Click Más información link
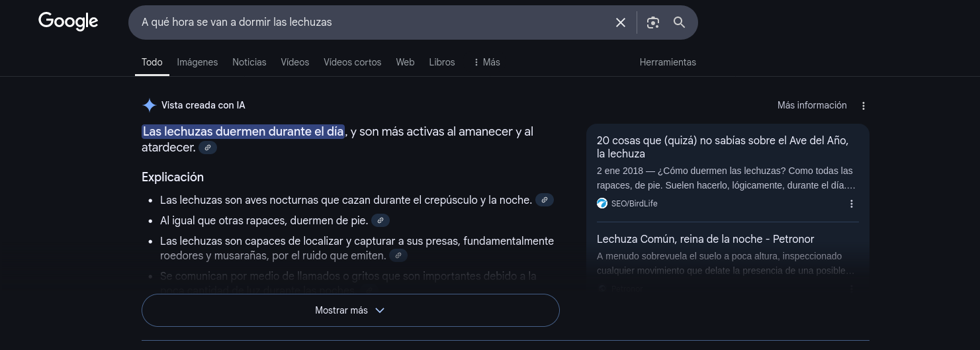980x350 pixels. point(812,105)
